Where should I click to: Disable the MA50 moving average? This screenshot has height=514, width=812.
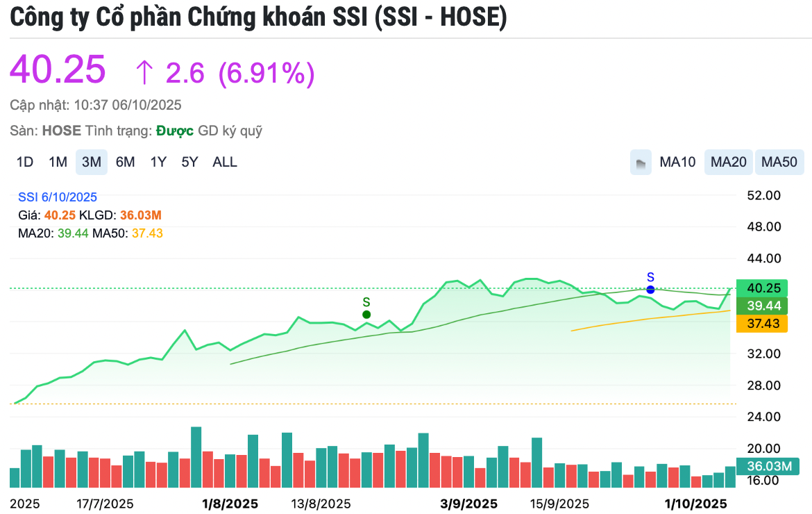[779, 163]
